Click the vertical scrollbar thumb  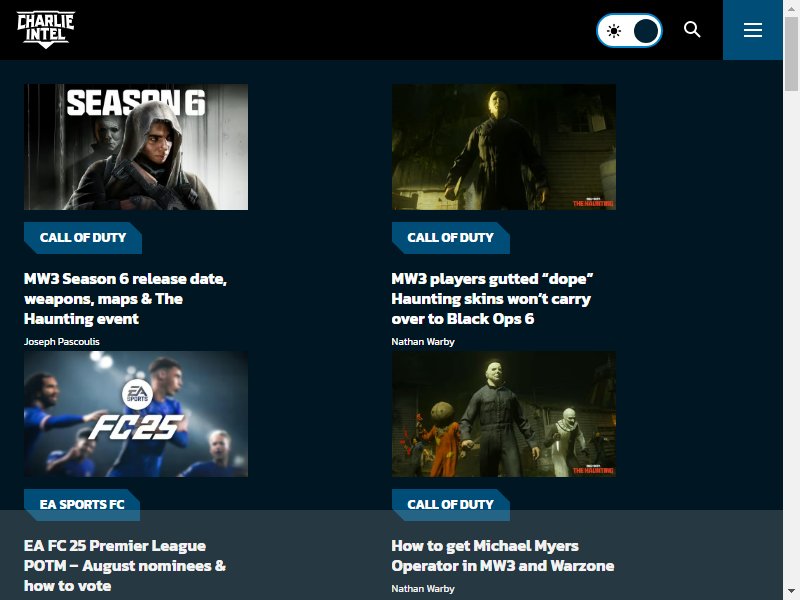tap(791, 55)
